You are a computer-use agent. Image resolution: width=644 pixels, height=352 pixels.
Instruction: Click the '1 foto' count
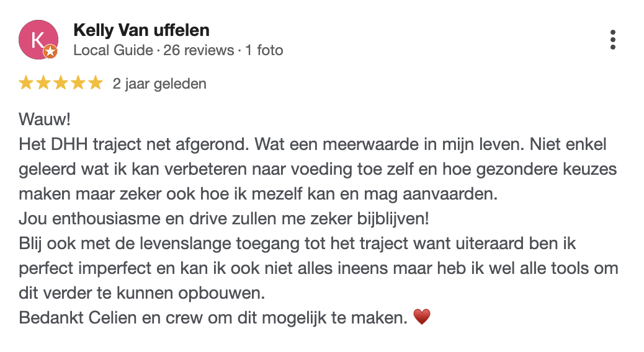[264, 50]
